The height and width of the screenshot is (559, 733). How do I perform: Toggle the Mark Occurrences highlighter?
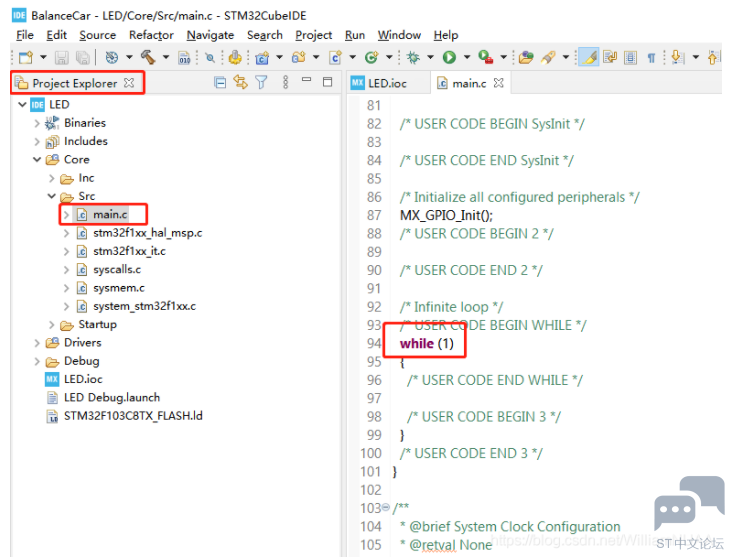point(589,57)
